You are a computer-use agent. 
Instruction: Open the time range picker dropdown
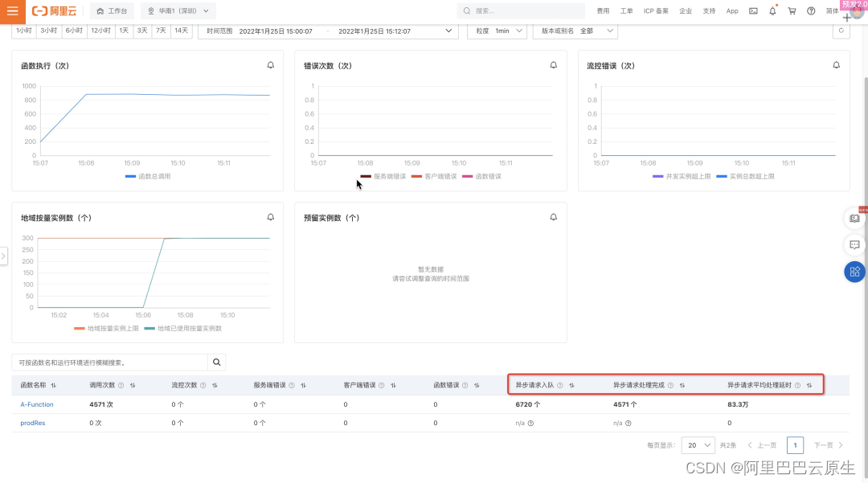[328, 31]
